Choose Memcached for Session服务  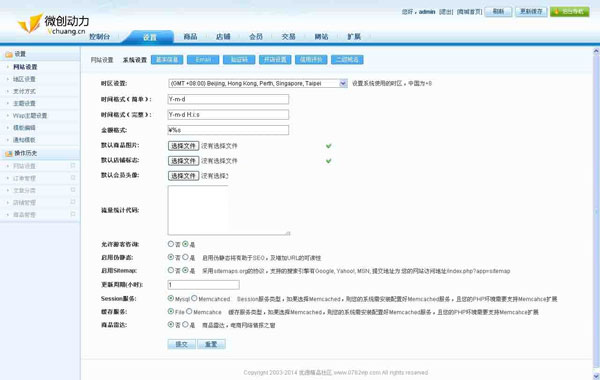pos(194,298)
